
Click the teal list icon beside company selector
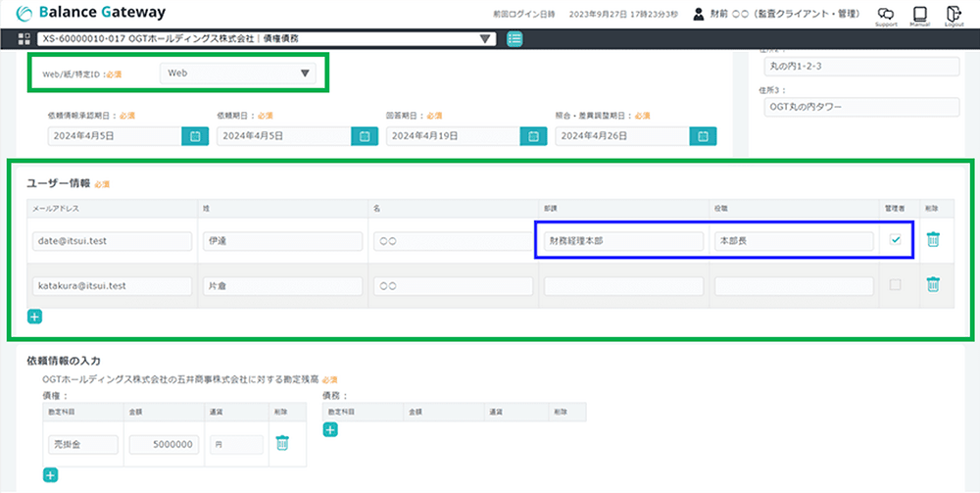tap(514, 39)
